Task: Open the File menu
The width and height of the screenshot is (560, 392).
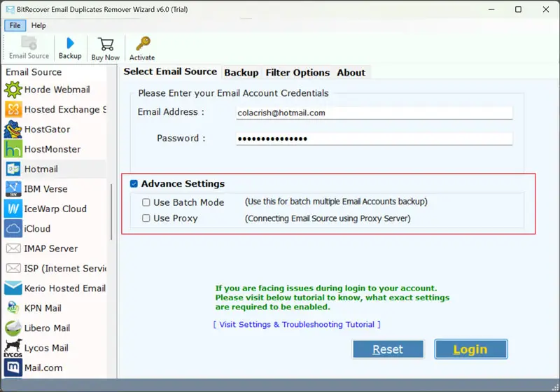Action: (x=15, y=25)
